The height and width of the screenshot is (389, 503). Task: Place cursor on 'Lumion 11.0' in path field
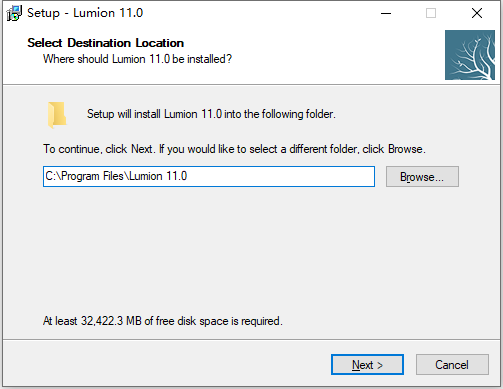(x=158, y=176)
